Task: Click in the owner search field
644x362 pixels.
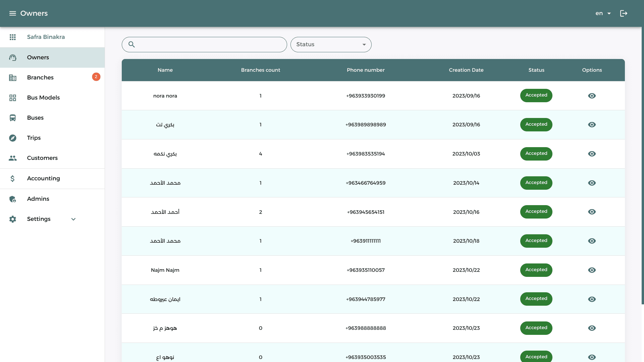Action: coord(204,45)
